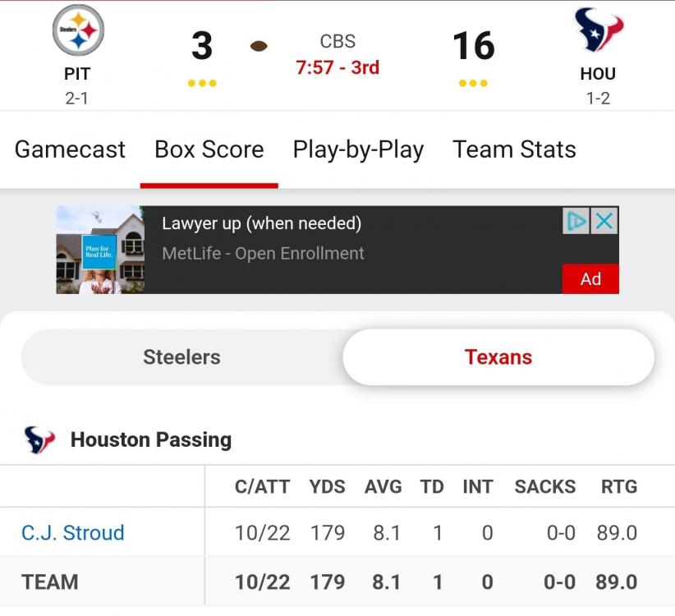Open C.J. Stroud's player page

[x=73, y=532]
